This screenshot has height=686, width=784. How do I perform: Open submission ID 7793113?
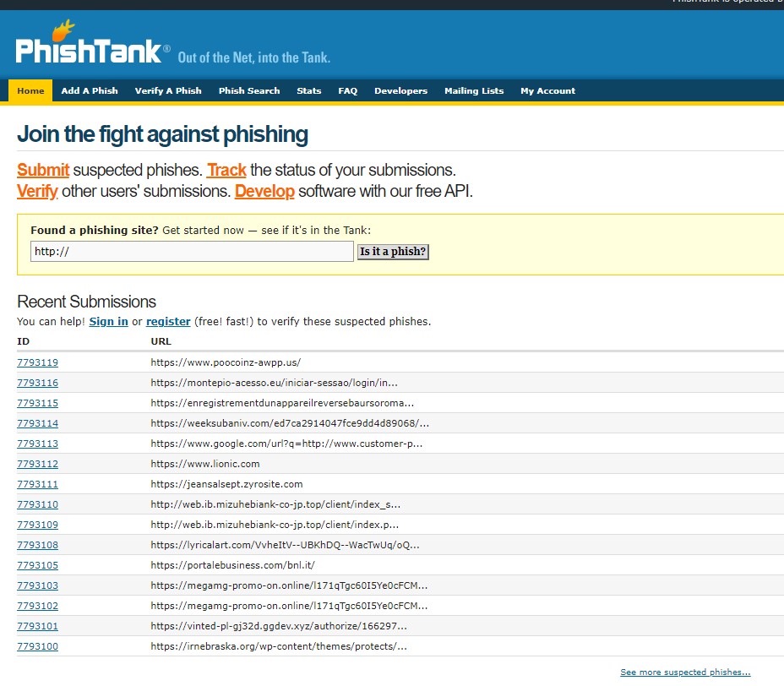click(37, 444)
